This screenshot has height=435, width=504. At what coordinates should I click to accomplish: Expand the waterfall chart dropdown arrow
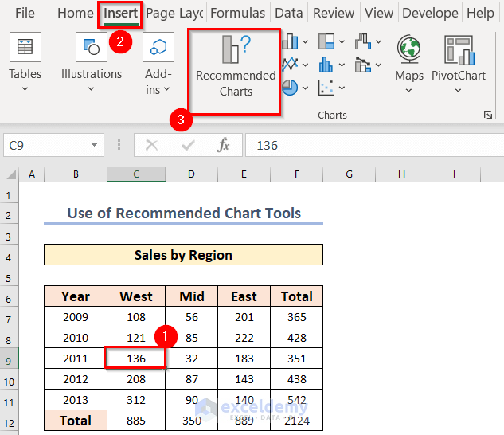[x=379, y=41]
